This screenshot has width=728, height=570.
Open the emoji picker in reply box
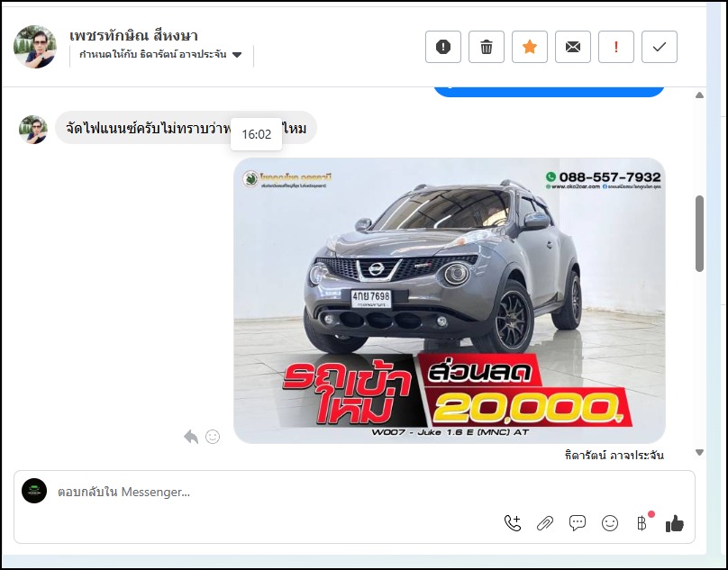point(610,523)
